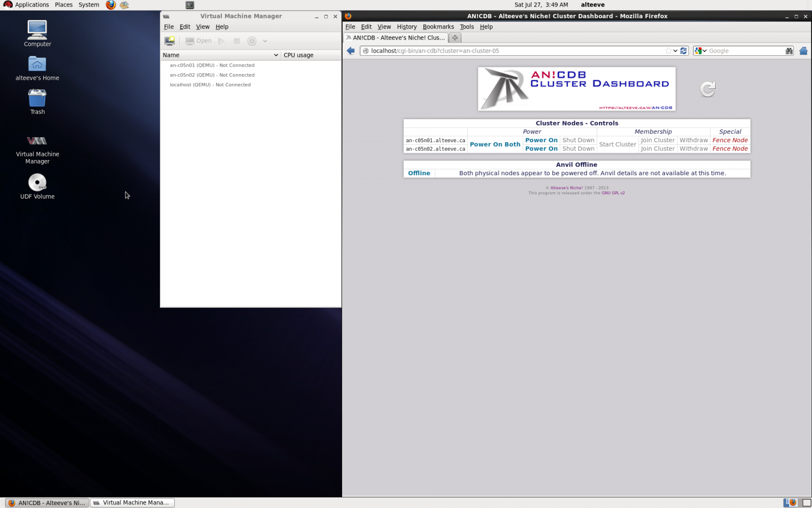Launch terminal from top panel

coord(190,5)
